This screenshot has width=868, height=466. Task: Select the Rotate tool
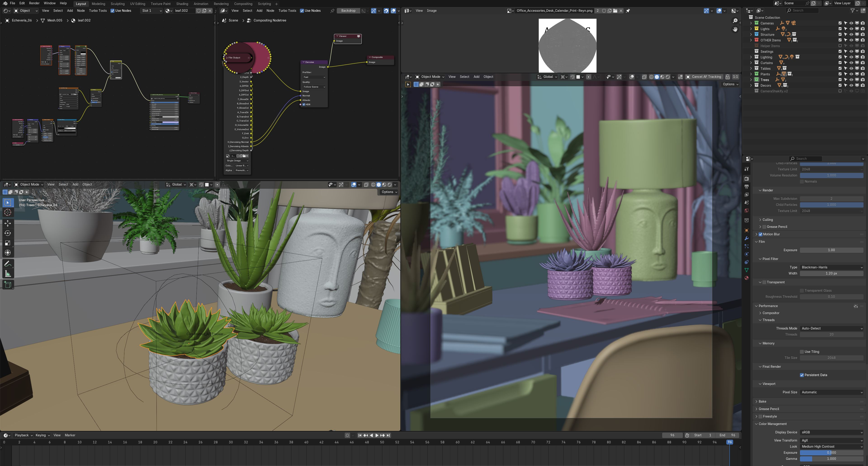coord(8,233)
